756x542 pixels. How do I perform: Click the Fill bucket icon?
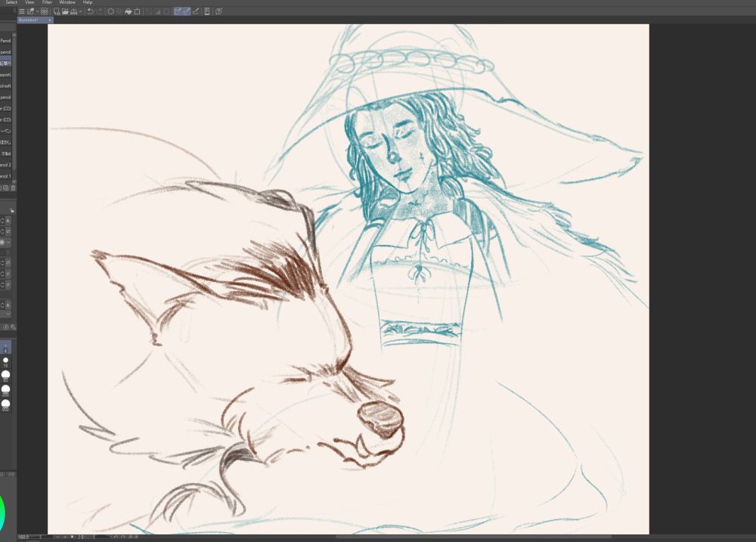point(129,11)
